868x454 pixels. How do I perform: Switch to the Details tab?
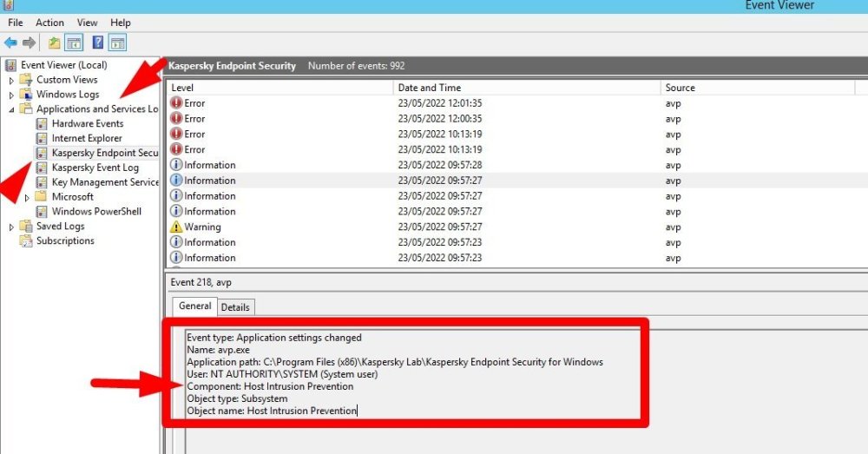tap(235, 307)
